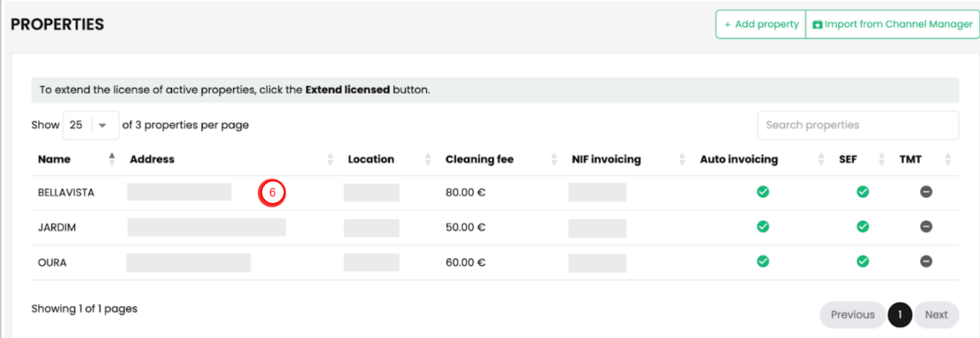Click BELLAVISTA Auto invoicing green check icon
Image resolution: width=980 pixels, height=338 pixels.
click(763, 192)
